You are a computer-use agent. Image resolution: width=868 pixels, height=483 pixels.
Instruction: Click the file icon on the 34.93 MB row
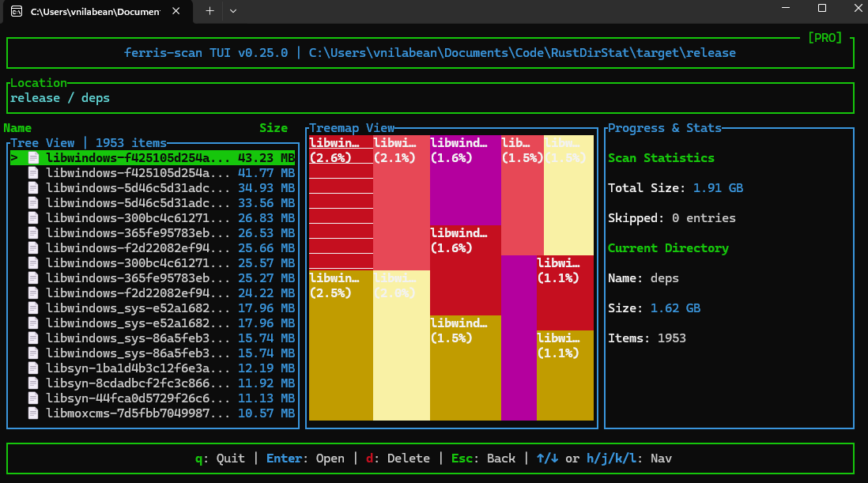point(33,188)
